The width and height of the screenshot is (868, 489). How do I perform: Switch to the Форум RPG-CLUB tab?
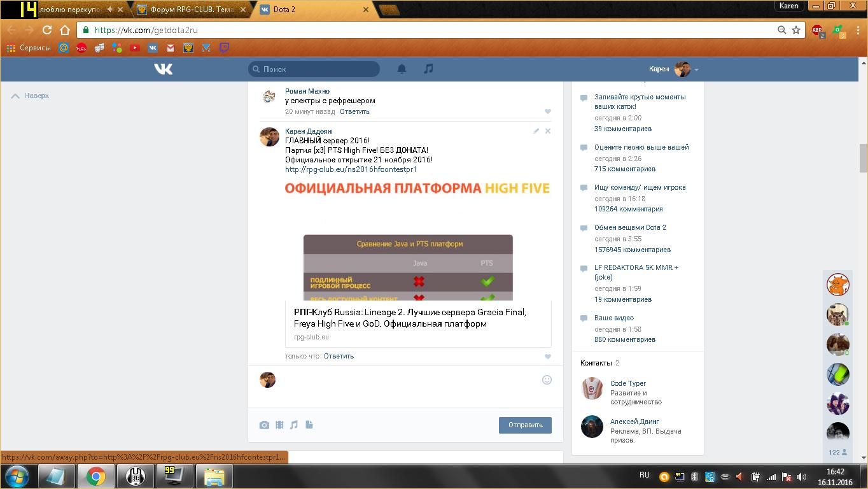pos(192,10)
